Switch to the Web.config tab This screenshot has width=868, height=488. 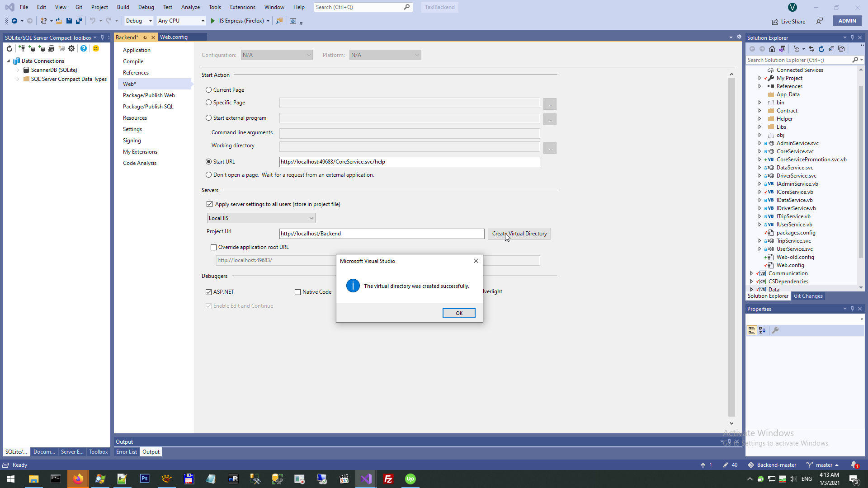[174, 37]
